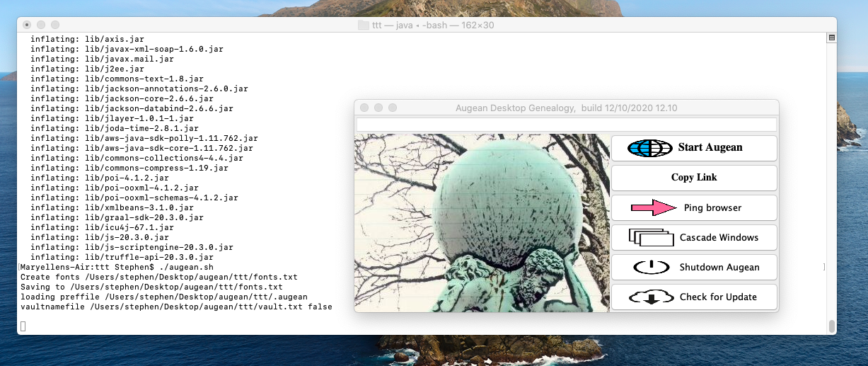Click the line with xmlbeans-3.1.0.jar

click(112, 208)
